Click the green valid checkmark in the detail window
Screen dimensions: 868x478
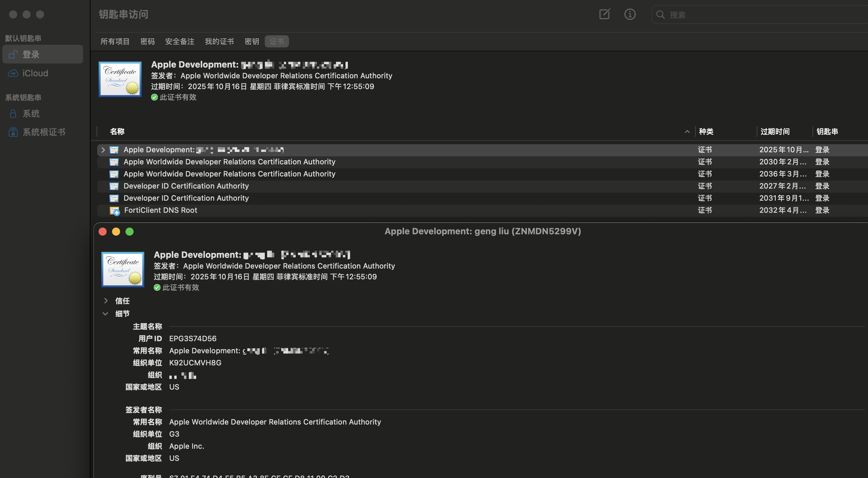[157, 287]
